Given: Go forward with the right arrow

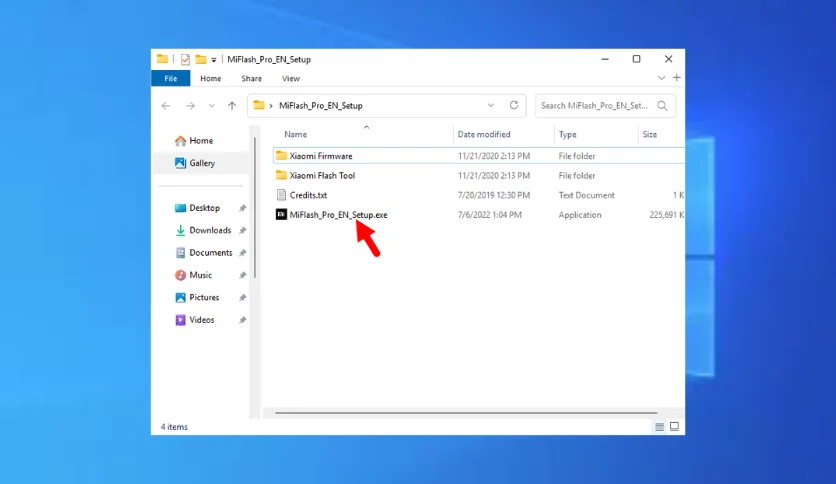Looking at the screenshot, I should (190, 106).
